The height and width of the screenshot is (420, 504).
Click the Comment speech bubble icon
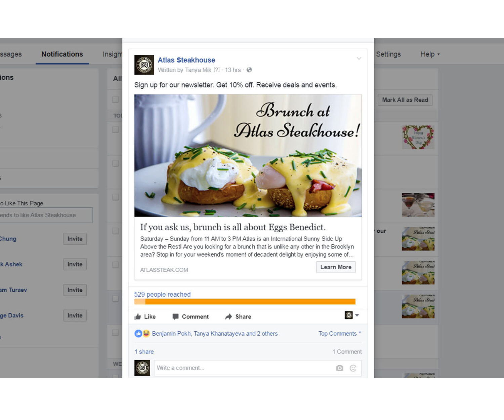coord(175,317)
